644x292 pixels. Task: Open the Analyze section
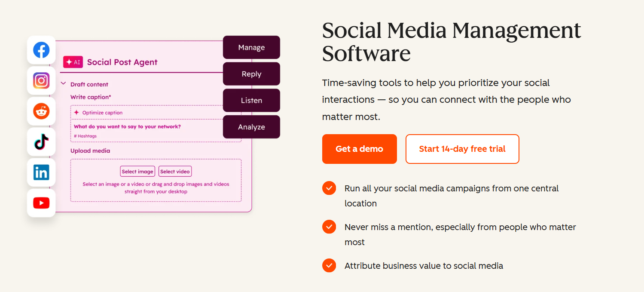point(251,127)
